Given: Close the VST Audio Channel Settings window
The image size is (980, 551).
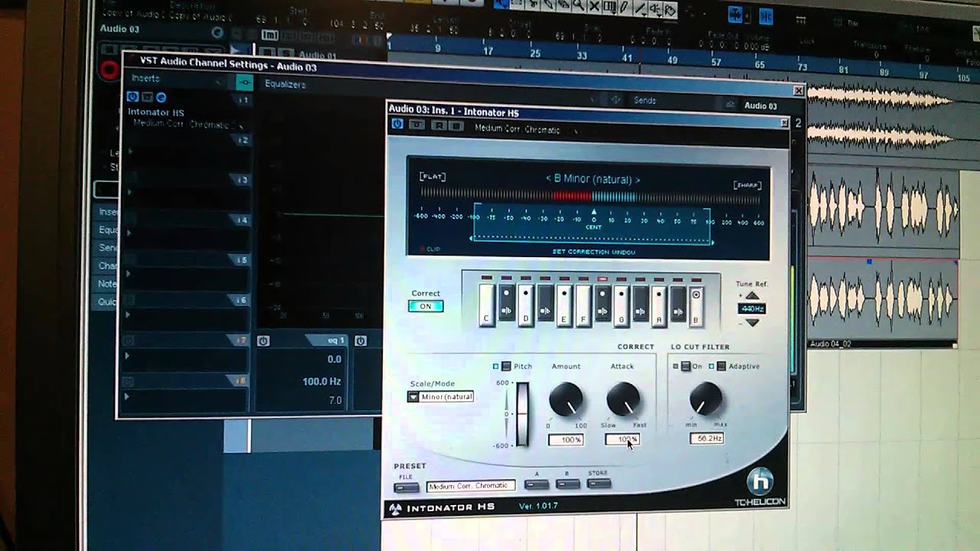Looking at the screenshot, I should [799, 90].
